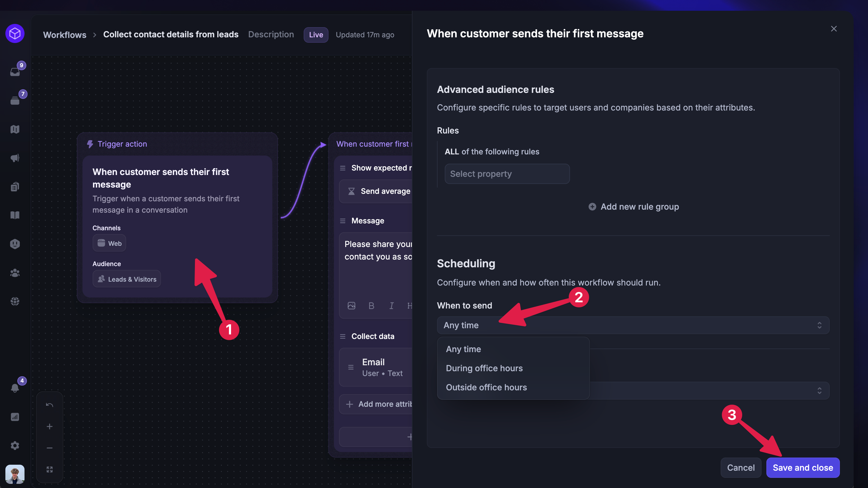The height and width of the screenshot is (488, 868).
Task: Toggle italic formatting in message editor
Action: coord(391,306)
